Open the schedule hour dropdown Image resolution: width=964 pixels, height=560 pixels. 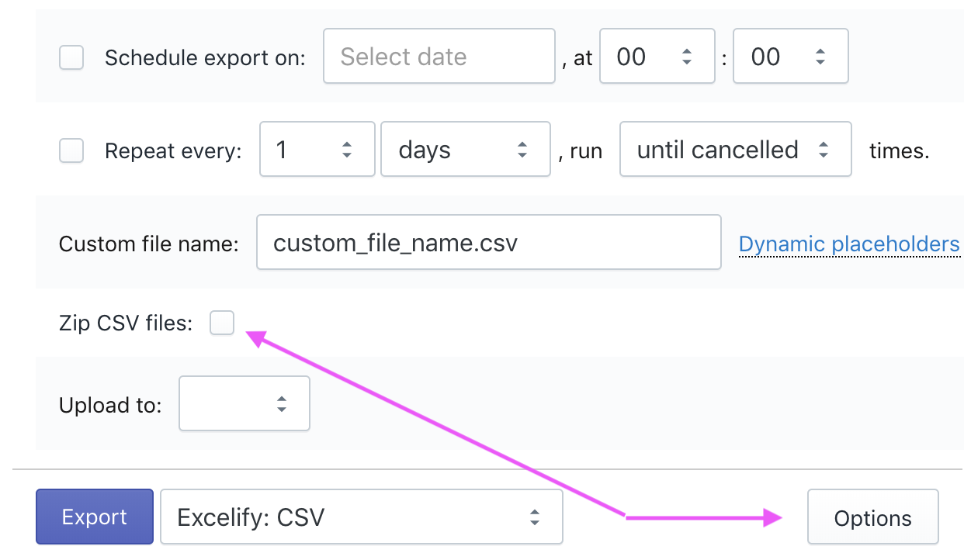click(x=657, y=57)
